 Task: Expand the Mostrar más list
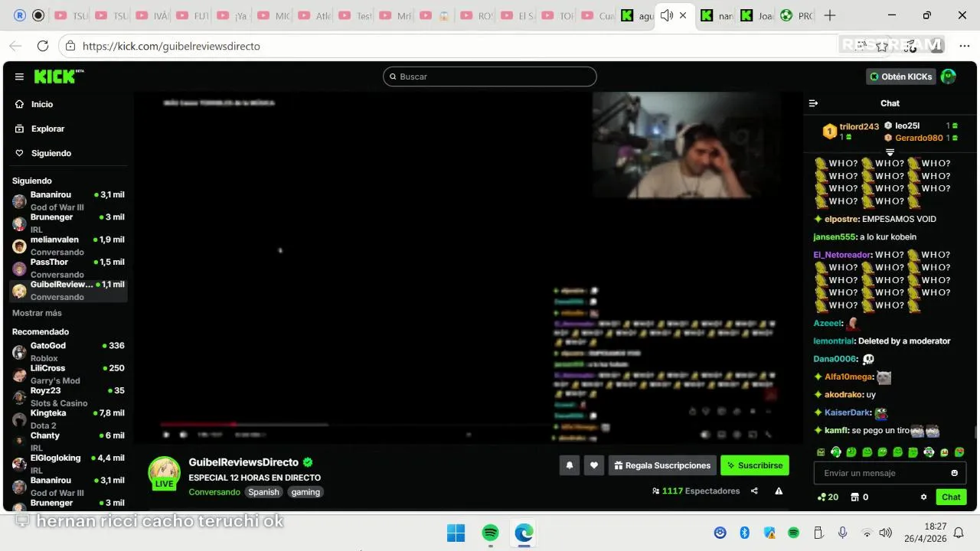pos(37,313)
